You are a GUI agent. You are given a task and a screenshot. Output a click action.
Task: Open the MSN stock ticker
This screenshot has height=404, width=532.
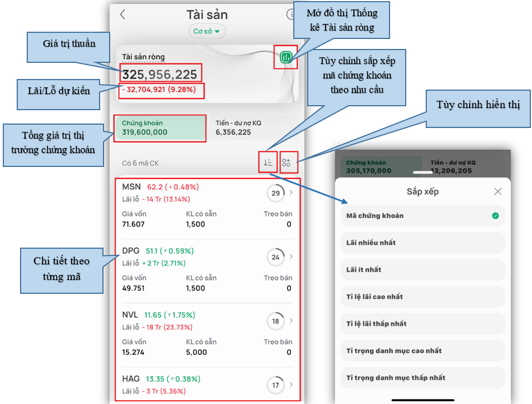tap(131, 187)
